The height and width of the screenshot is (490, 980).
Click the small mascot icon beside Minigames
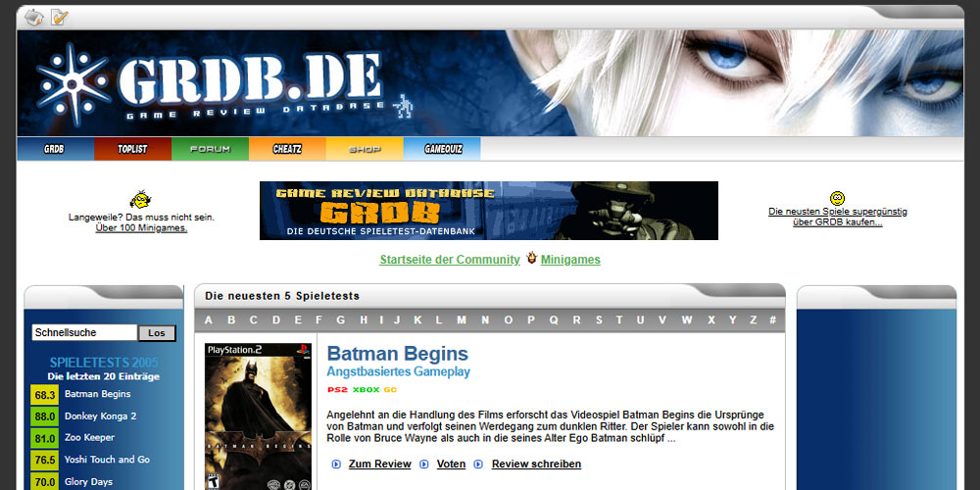532,258
